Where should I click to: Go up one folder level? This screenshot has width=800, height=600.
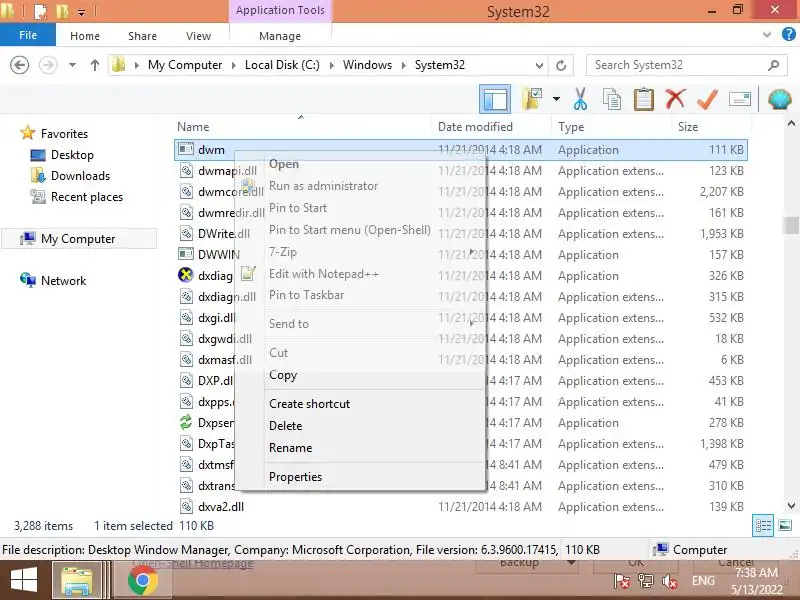pos(95,65)
